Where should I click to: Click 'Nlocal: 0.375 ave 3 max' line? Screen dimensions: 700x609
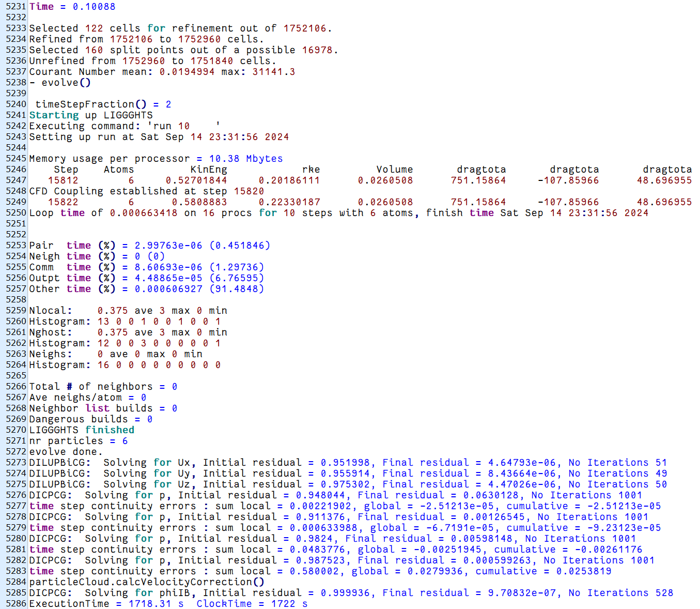point(128,311)
